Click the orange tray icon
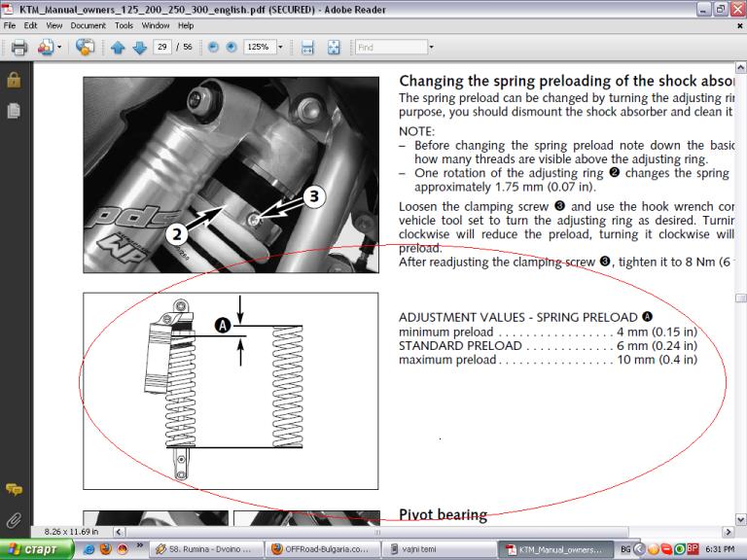The height and width of the screenshot is (560, 747). (654, 549)
